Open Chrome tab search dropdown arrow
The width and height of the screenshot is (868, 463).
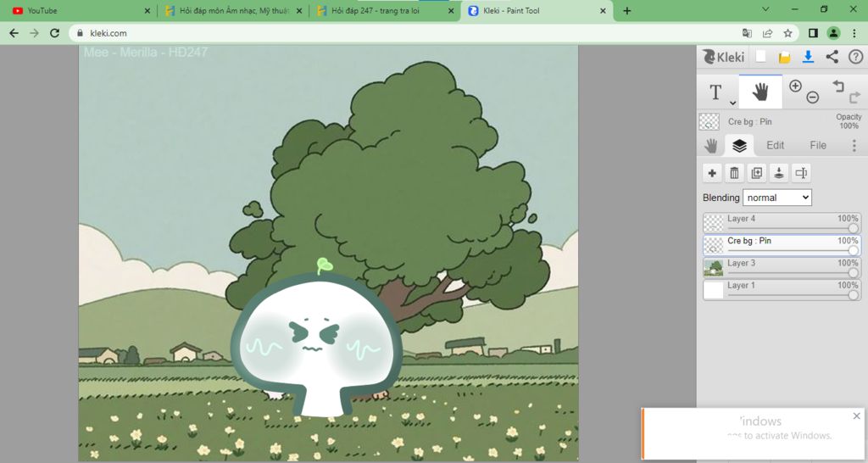click(x=765, y=9)
